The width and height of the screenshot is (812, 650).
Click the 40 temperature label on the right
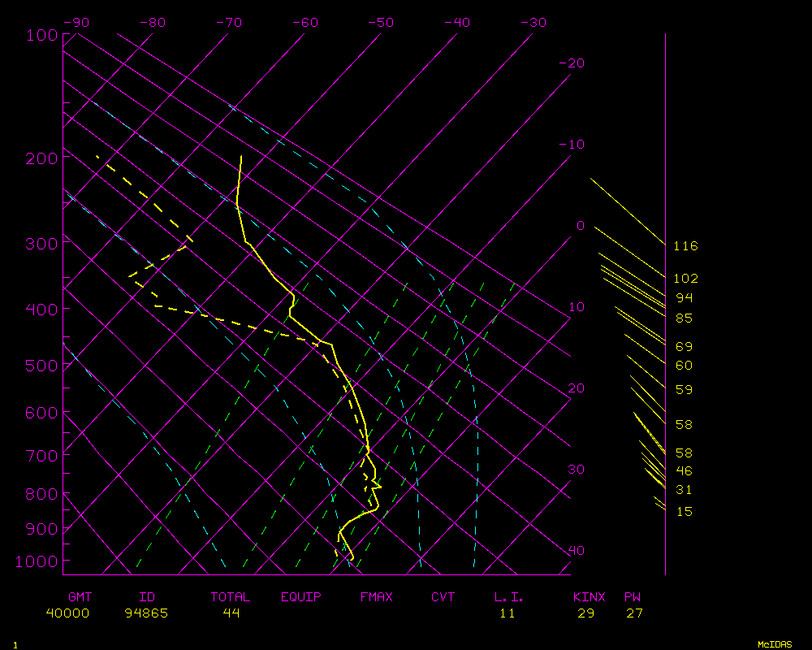click(576, 551)
